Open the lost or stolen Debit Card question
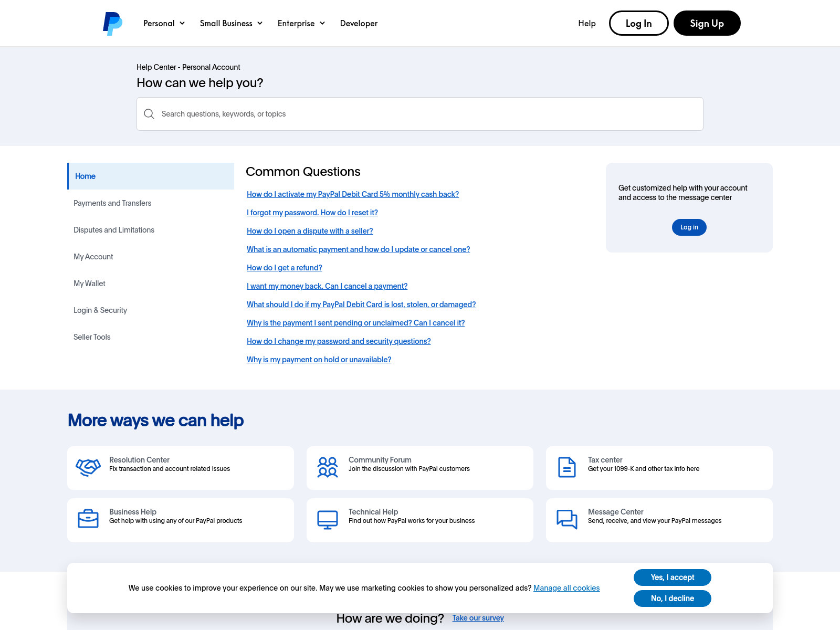Image resolution: width=840 pixels, height=630 pixels. pos(361,304)
